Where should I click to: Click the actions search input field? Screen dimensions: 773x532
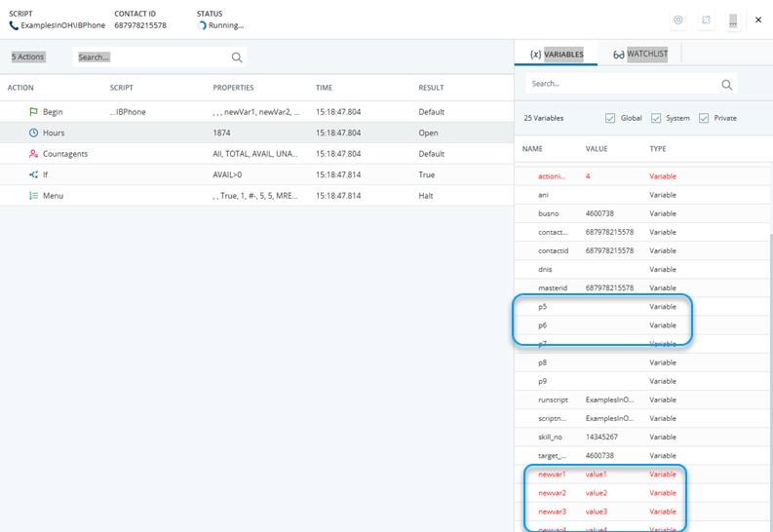(151, 57)
